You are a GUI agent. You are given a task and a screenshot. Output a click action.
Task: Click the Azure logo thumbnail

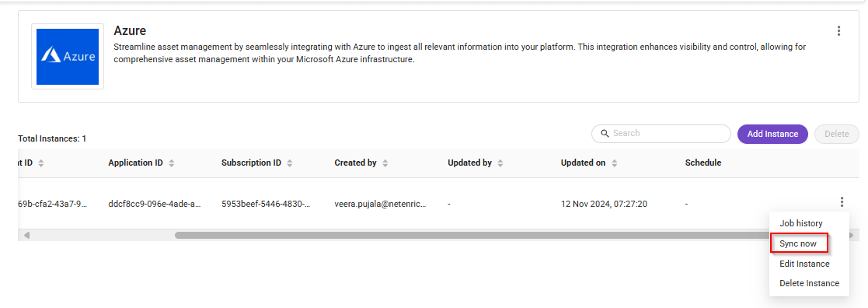pyautogui.click(x=68, y=57)
